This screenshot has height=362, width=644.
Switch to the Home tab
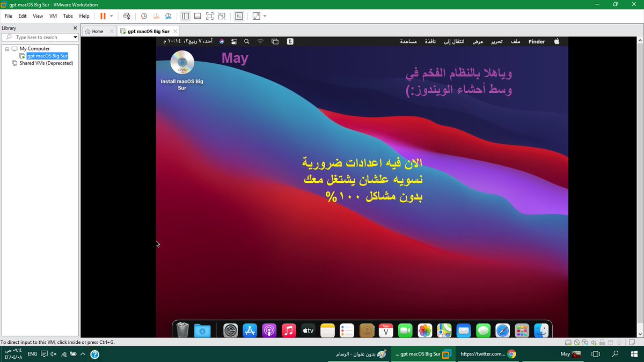98,31
